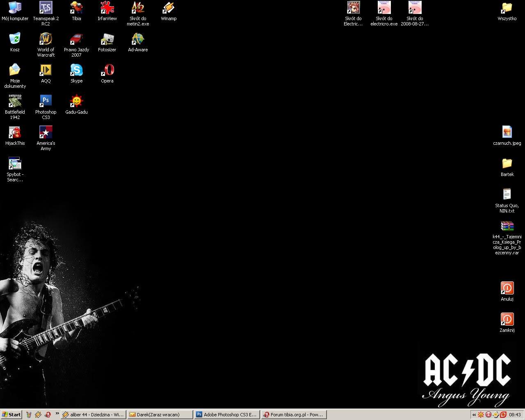The height and width of the screenshot is (420, 525).
Task: Select the k44 Tajemnicza Ksiega rar archive
Action: coord(507,238)
